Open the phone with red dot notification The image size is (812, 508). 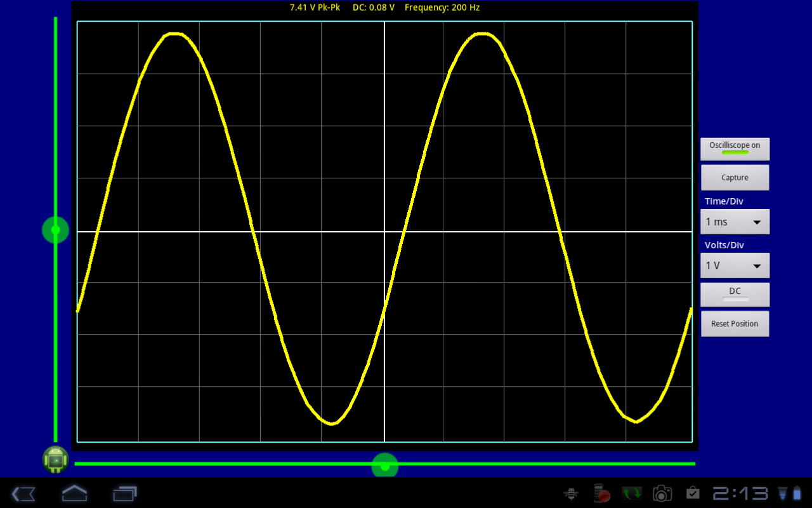click(601, 493)
